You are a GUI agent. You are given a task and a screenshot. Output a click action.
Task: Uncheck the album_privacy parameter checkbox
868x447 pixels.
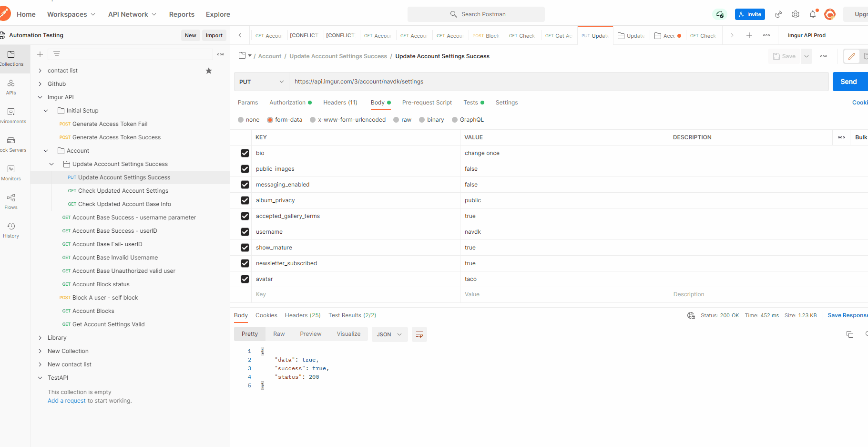coord(245,200)
